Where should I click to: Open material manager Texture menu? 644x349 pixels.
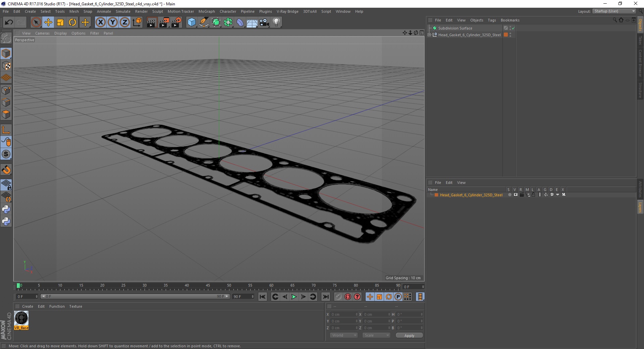point(75,306)
